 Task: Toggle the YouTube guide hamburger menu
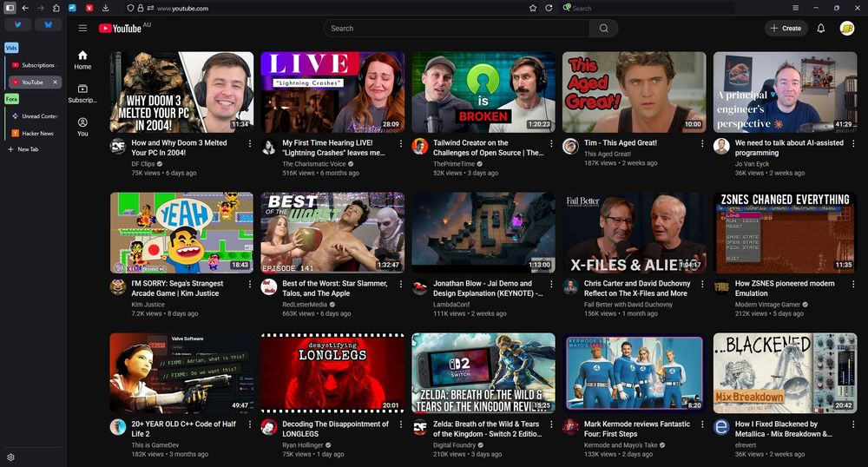click(82, 29)
